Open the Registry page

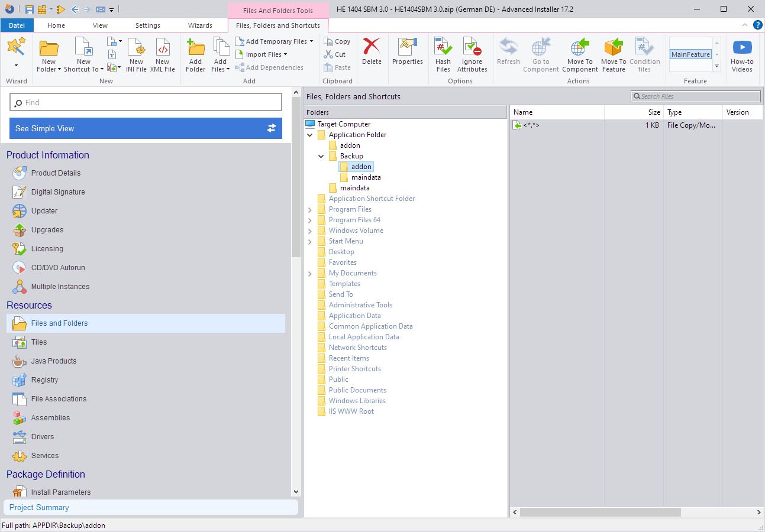[44, 380]
